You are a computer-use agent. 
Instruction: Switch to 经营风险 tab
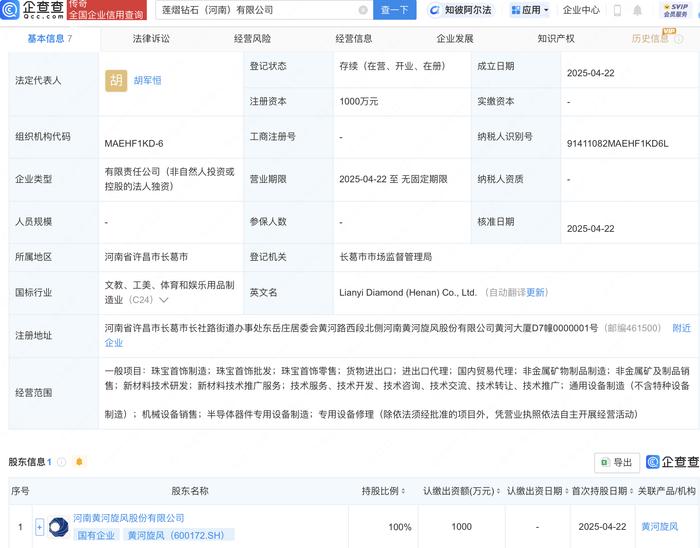coord(252,39)
